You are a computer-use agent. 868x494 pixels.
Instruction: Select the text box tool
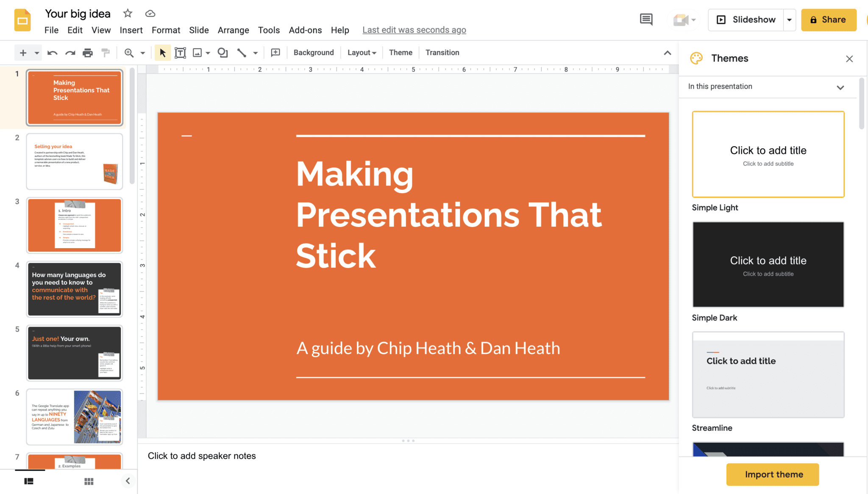point(180,53)
